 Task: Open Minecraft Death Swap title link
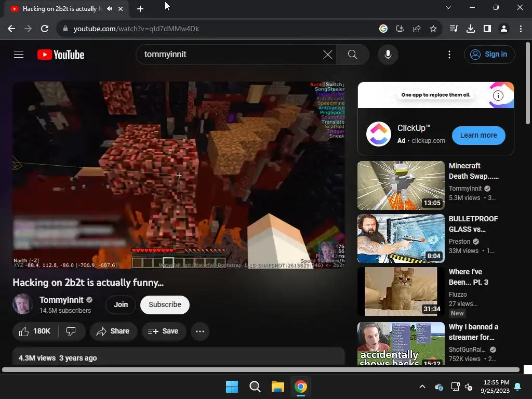click(x=474, y=171)
